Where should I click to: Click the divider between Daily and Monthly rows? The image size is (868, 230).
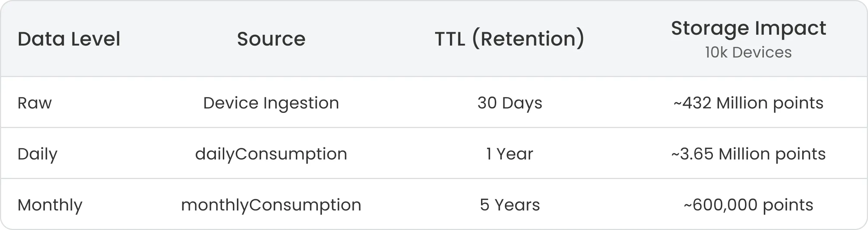(434, 178)
